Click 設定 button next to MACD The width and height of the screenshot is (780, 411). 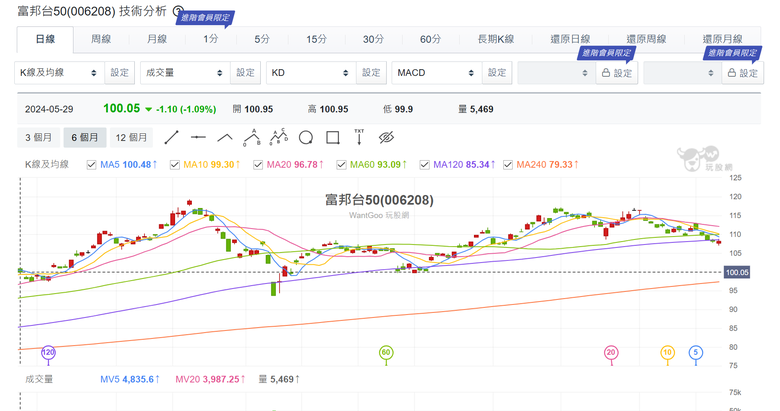(497, 73)
